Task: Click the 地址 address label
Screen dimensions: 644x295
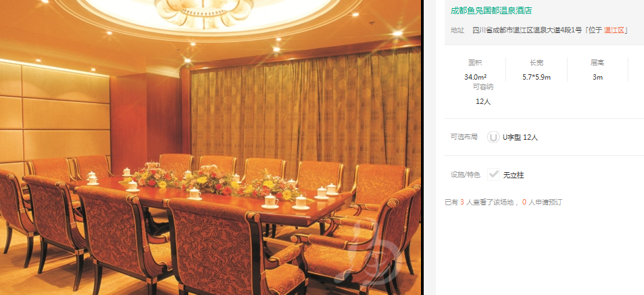Action: click(x=457, y=30)
